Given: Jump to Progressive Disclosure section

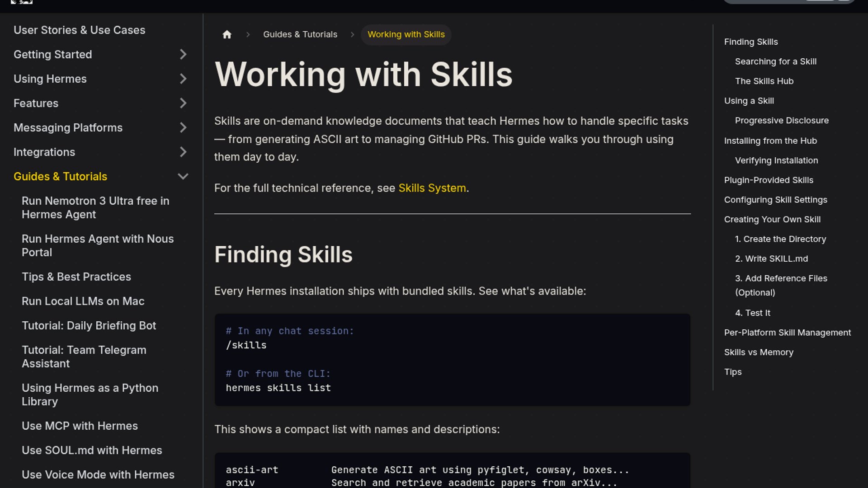Looking at the screenshot, I should coord(782,121).
